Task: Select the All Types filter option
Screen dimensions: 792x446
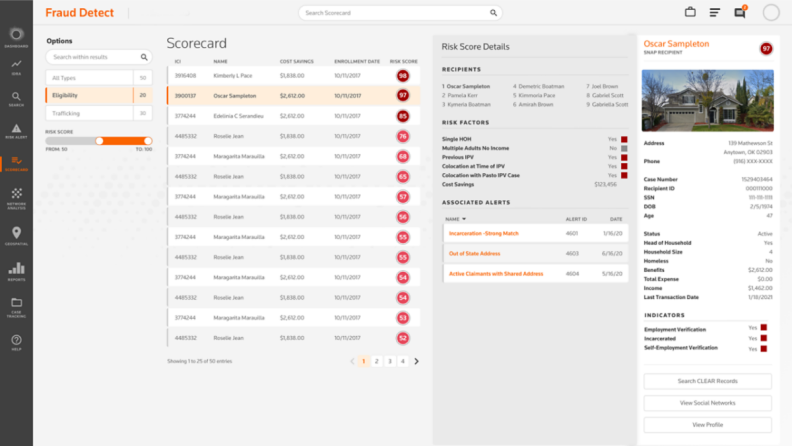Action: (98, 77)
